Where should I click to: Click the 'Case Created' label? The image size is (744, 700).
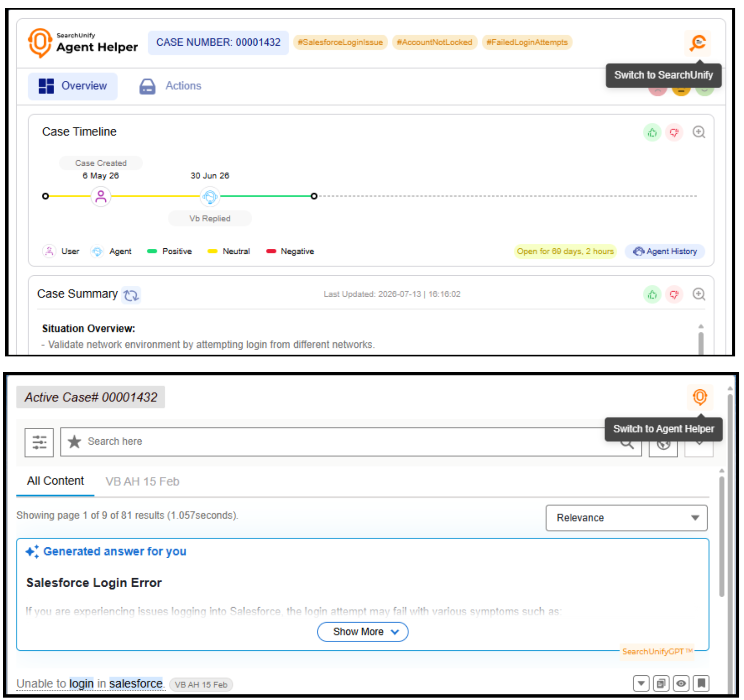tap(101, 163)
